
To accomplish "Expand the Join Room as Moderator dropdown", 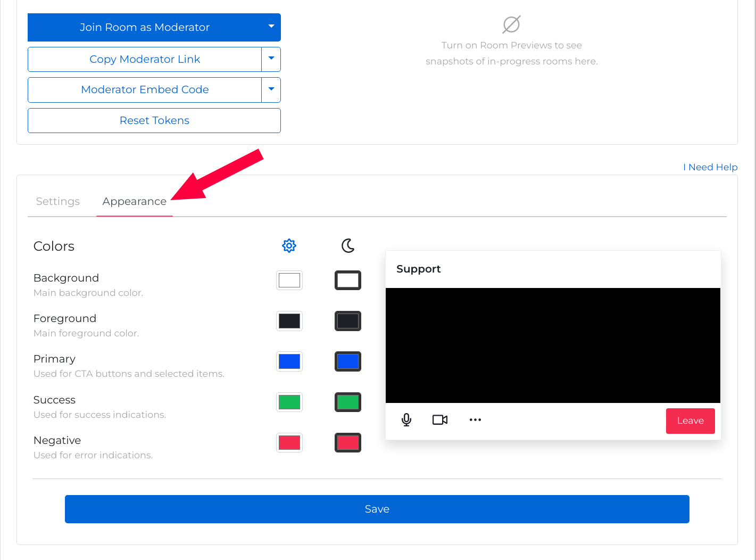I will pos(271,27).
